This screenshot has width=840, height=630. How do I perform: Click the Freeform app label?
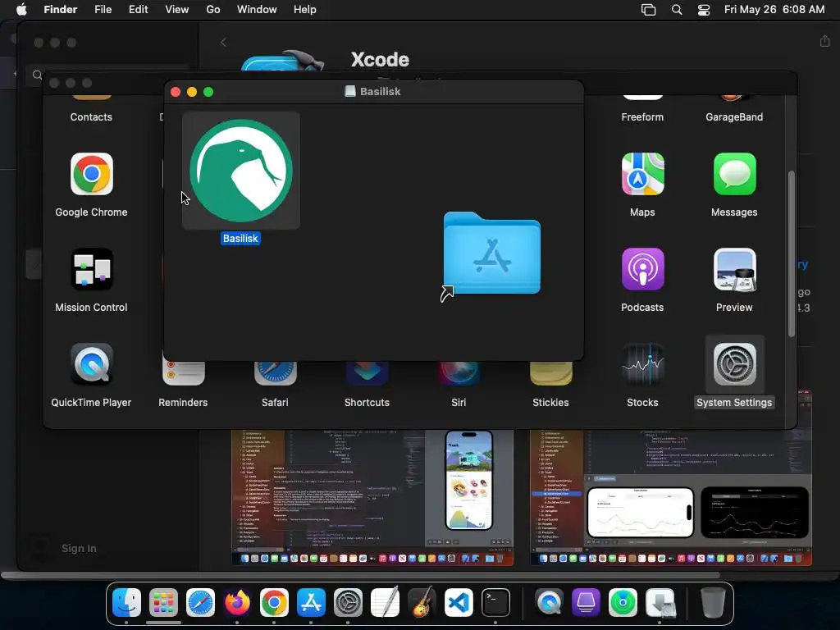pyautogui.click(x=642, y=116)
